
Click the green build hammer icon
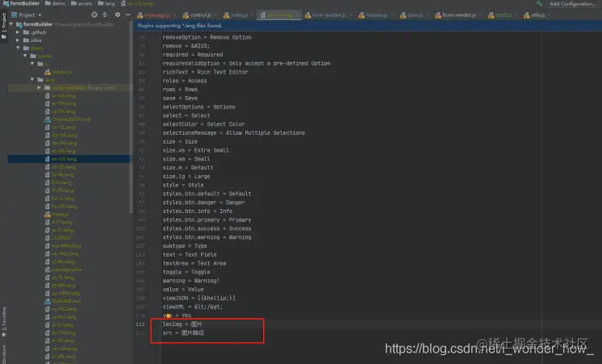[539, 3]
